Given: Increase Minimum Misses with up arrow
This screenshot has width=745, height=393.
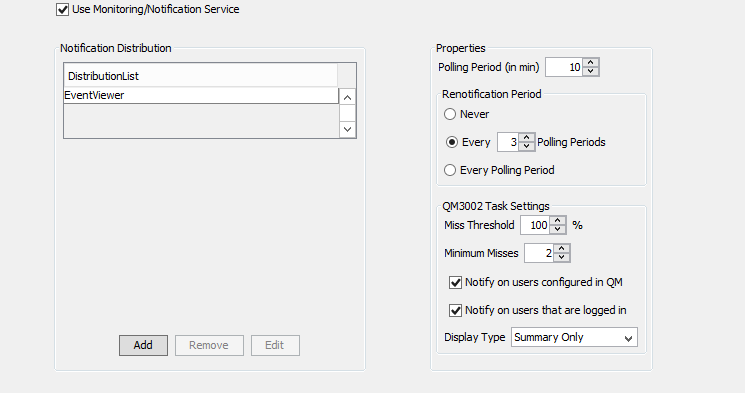Looking at the screenshot, I should 562,249.
